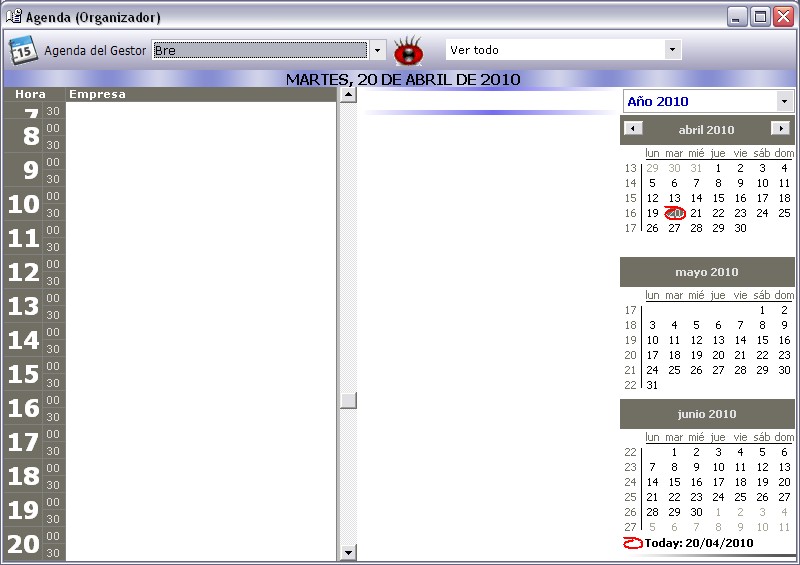
Task: Select the 12:30 time slot
Action: coord(201,281)
